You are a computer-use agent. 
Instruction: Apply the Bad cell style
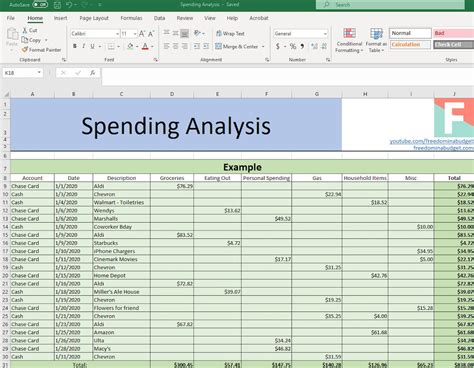coord(453,33)
